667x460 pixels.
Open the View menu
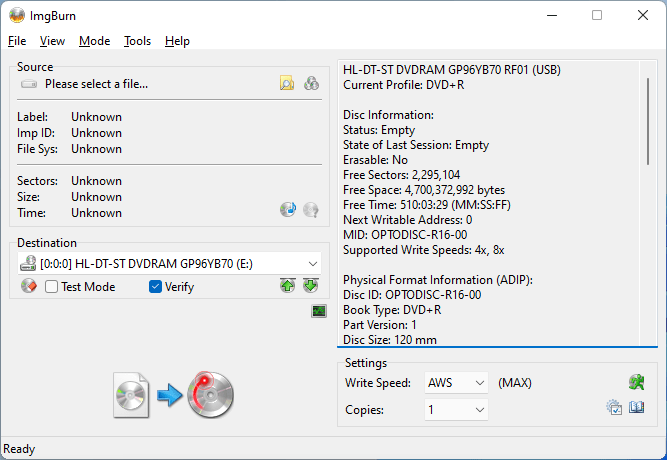coord(52,41)
